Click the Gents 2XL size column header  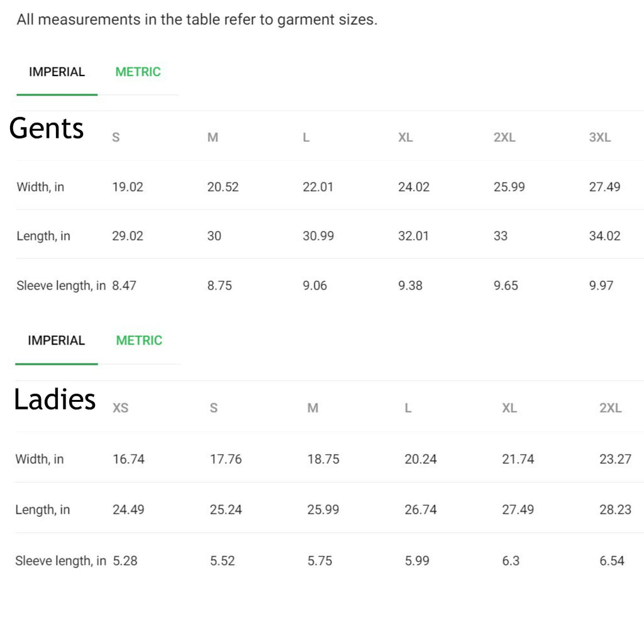click(x=504, y=138)
